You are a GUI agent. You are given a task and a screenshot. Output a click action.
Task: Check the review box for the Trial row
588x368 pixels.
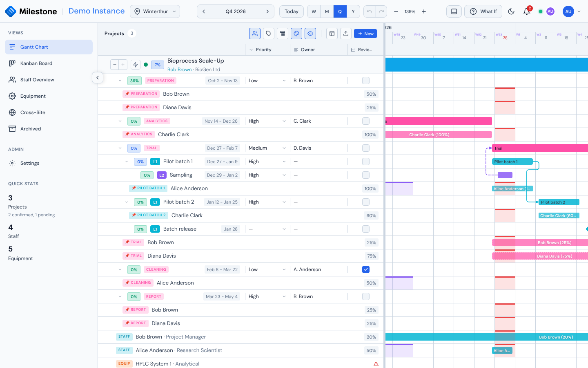(x=366, y=148)
